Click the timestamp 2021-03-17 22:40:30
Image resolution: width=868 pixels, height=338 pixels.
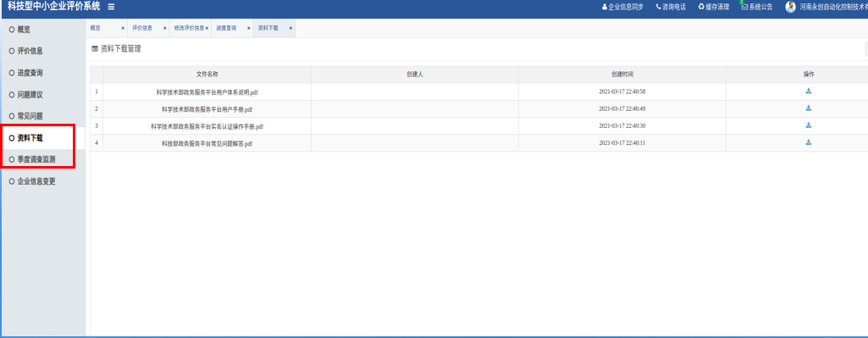click(x=622, y=125)
